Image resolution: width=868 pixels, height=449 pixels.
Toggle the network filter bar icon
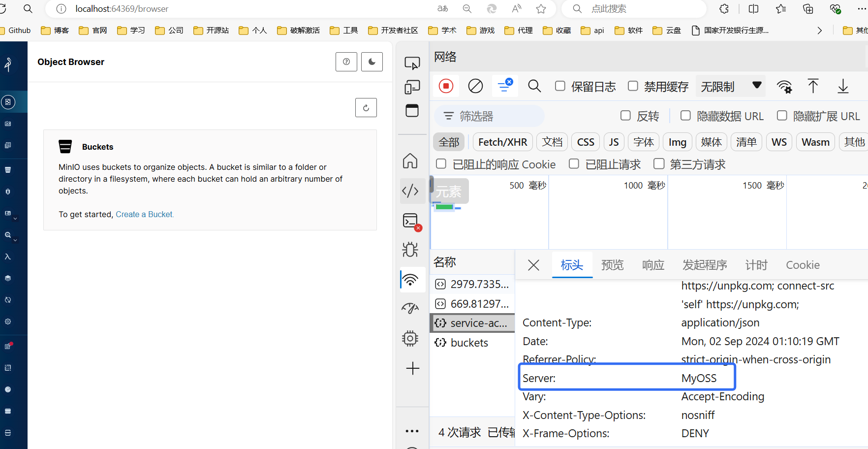[x=505, y=86]
